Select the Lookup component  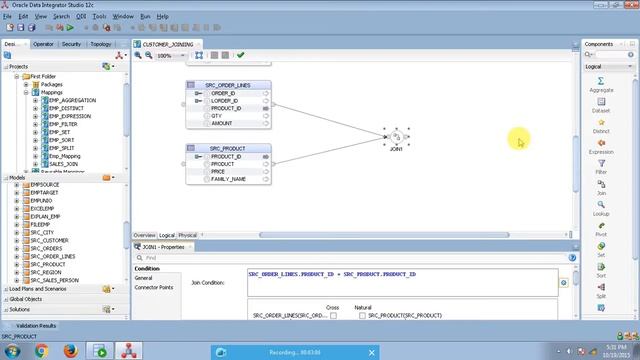(601, 209)
